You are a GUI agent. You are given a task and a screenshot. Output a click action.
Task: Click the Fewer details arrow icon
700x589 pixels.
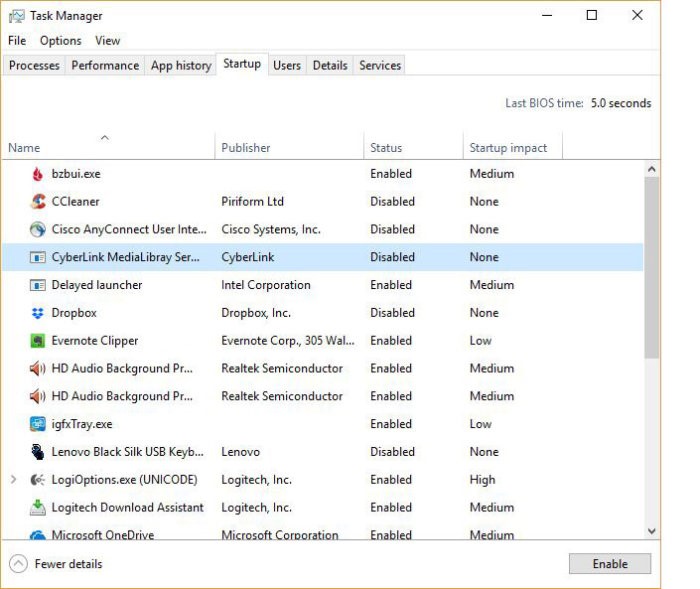[x=18, y=564]
